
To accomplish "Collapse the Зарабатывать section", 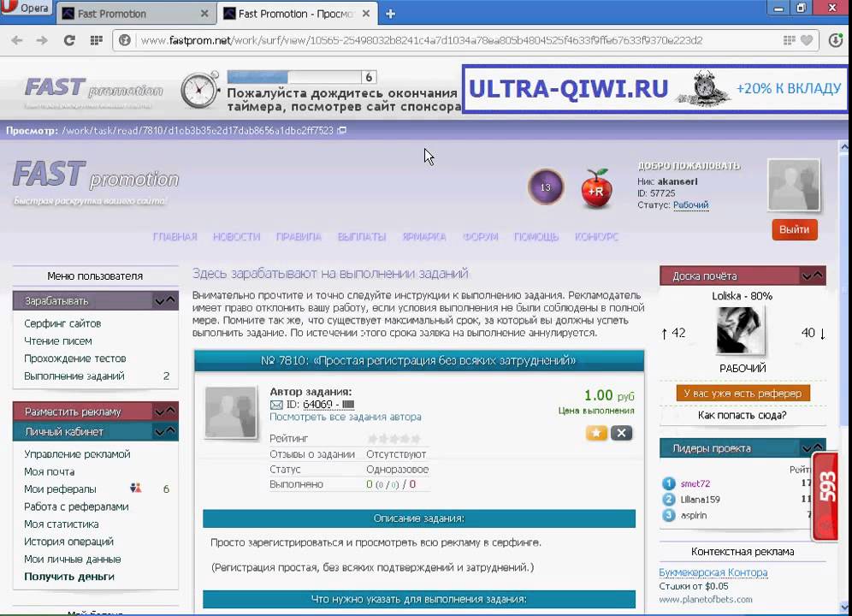I will [x=164, y=300].
